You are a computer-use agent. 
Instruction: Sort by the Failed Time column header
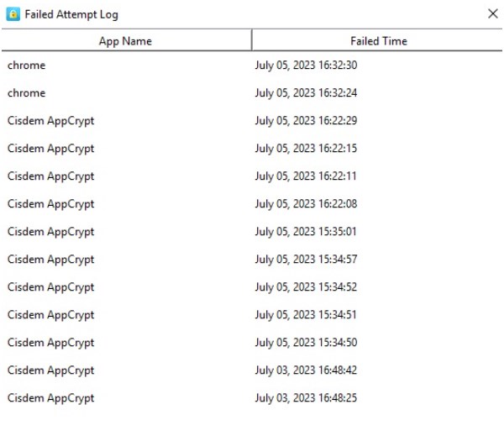tap(377, 41)
